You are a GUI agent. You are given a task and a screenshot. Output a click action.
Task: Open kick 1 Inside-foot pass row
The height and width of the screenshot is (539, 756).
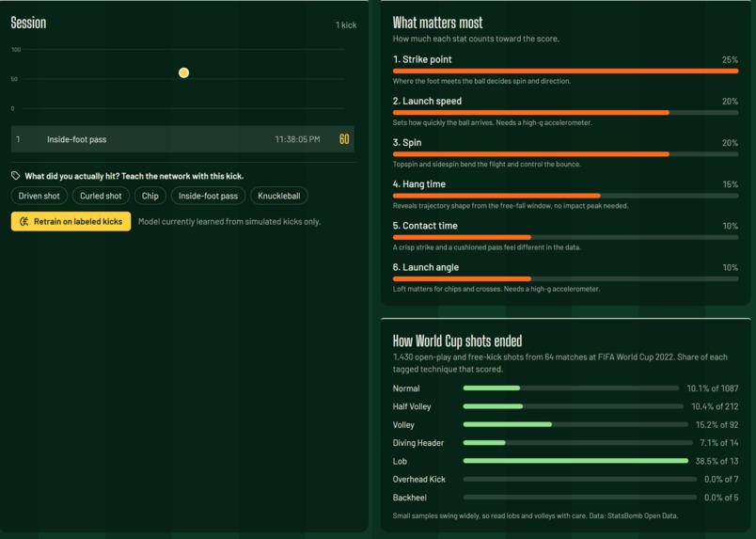point(182,139)
